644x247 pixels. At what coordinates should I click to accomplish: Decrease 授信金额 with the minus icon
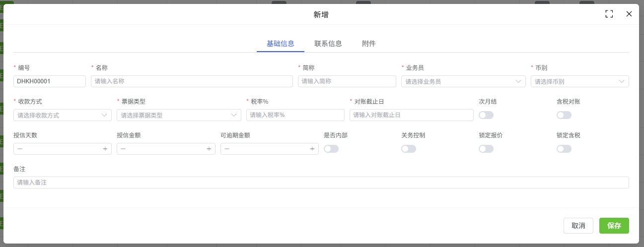coord(123,149)
